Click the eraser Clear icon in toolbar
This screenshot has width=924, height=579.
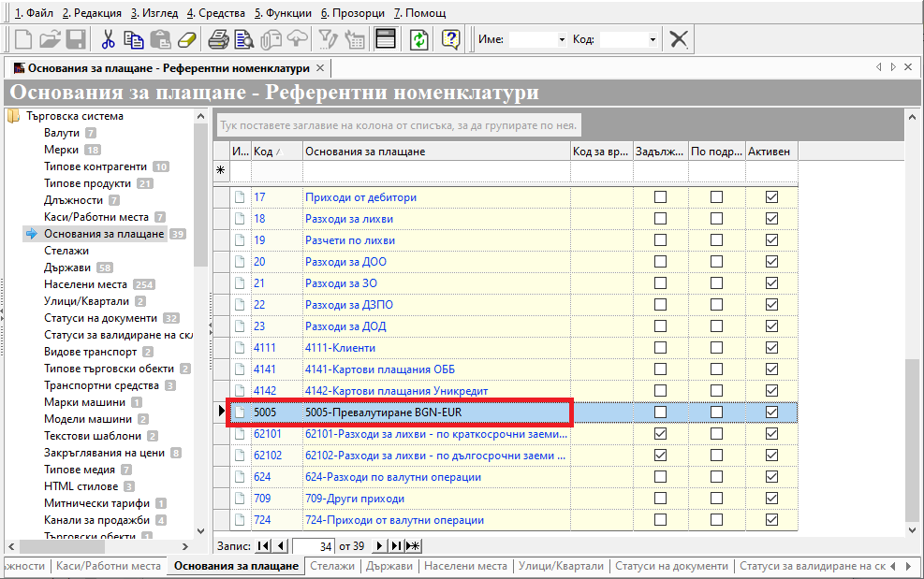(x=187, y=39)
